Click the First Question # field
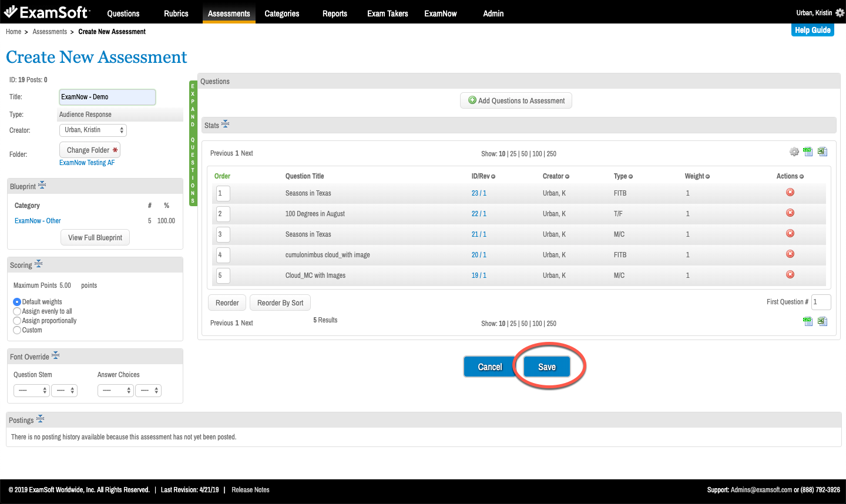This screenshot has height=504, width=846. [x=821, y=302]
